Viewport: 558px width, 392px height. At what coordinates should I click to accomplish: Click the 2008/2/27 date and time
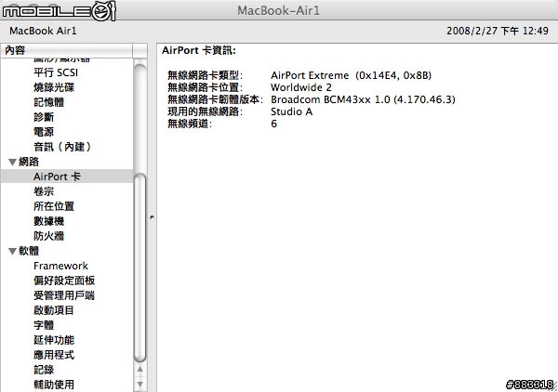(498, 31)
